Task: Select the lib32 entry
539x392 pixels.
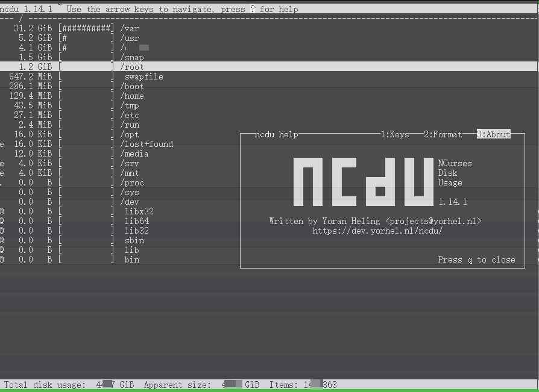Action: [x=121, y=231]
